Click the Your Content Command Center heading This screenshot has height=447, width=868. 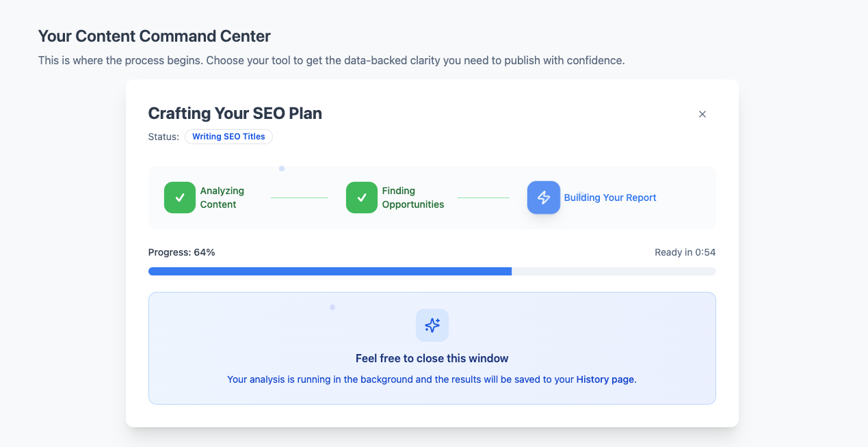point(154,36)
